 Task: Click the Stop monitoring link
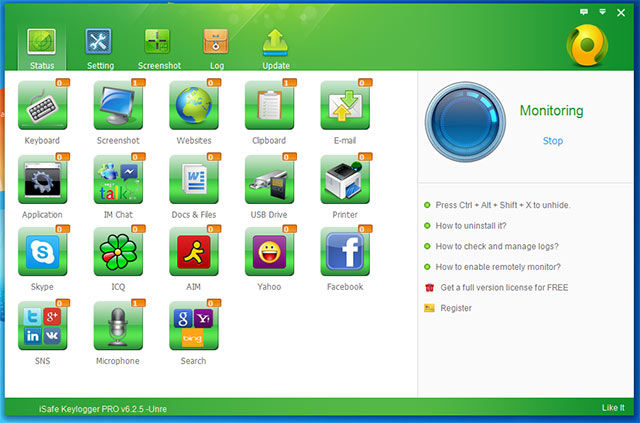click(553, 141)
